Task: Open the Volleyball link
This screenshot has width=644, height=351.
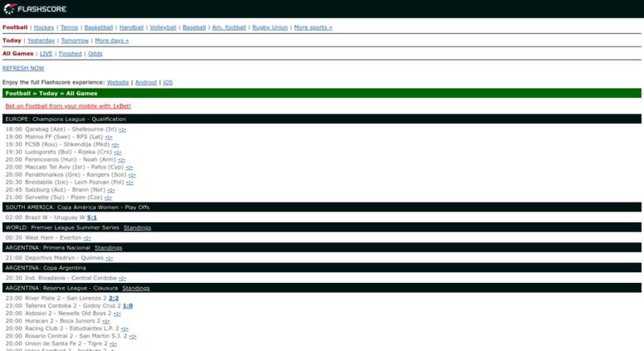Action: [163, 27]
